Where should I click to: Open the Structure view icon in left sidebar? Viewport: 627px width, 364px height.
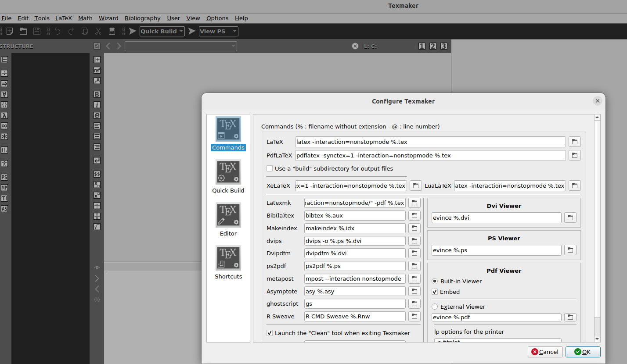pos(4,60)
